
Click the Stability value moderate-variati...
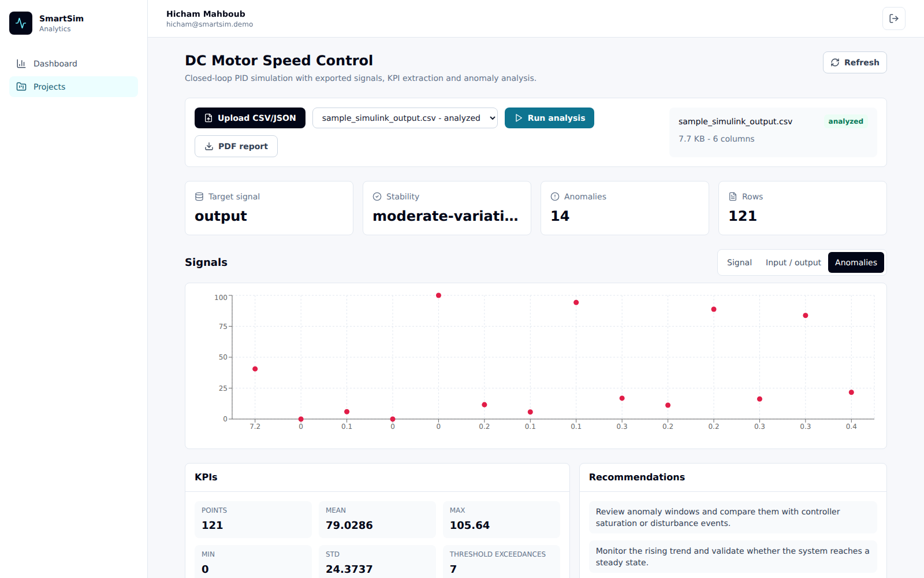(445, 216)
